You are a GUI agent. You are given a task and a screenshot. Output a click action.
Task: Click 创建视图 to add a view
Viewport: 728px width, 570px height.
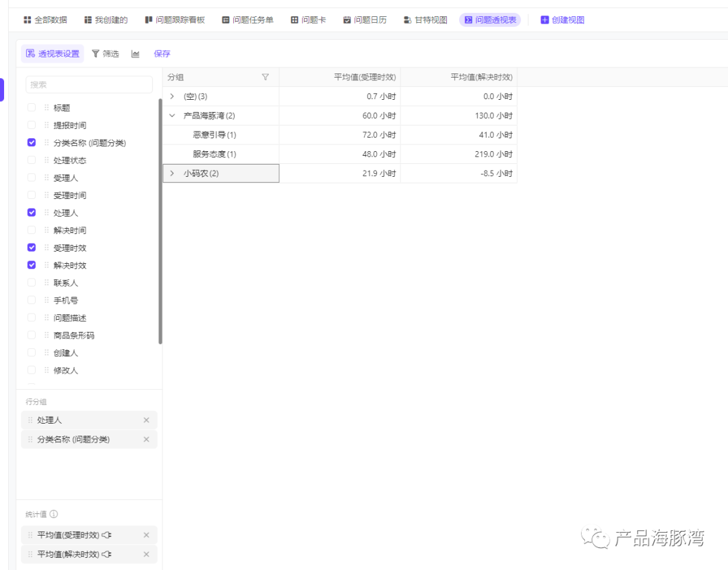[x=562, y=20]
